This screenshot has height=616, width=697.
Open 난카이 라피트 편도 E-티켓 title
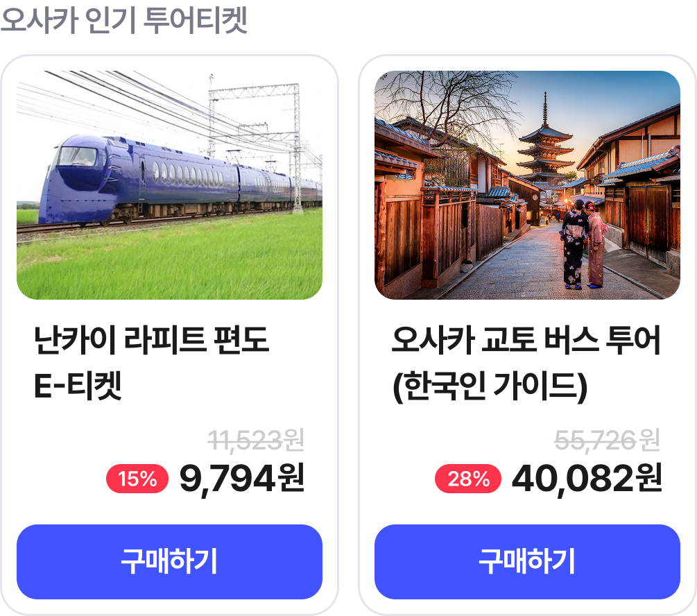[x=151, y=363]
